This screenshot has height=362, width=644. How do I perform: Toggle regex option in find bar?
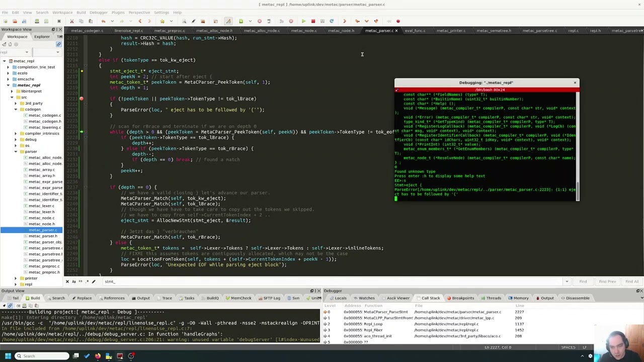coord(87,282)
